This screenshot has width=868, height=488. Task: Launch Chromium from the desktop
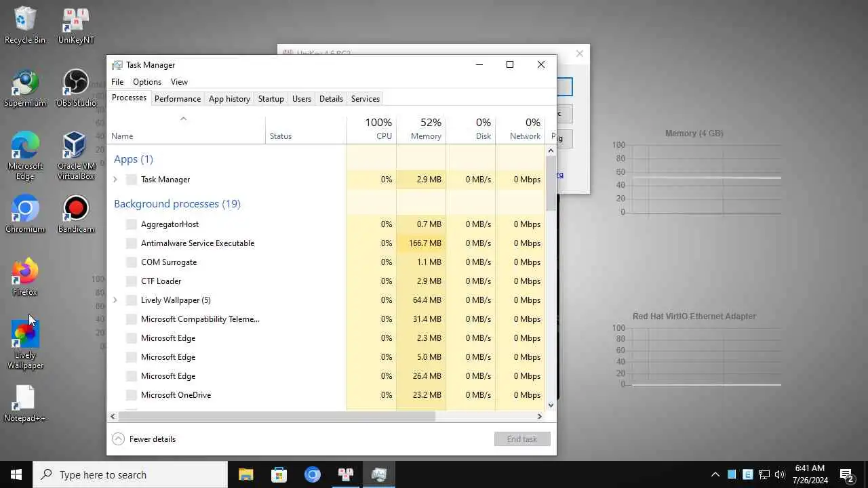click(25, 215)
